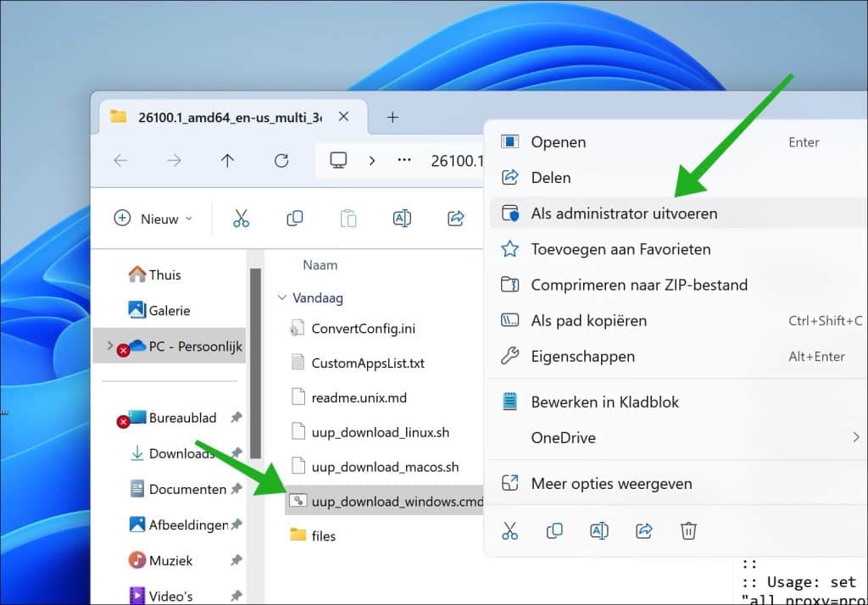Open Afbeeldingen in the navigation pane
The height and width of the screenshot is (605, 868).
tap(178, 525)
